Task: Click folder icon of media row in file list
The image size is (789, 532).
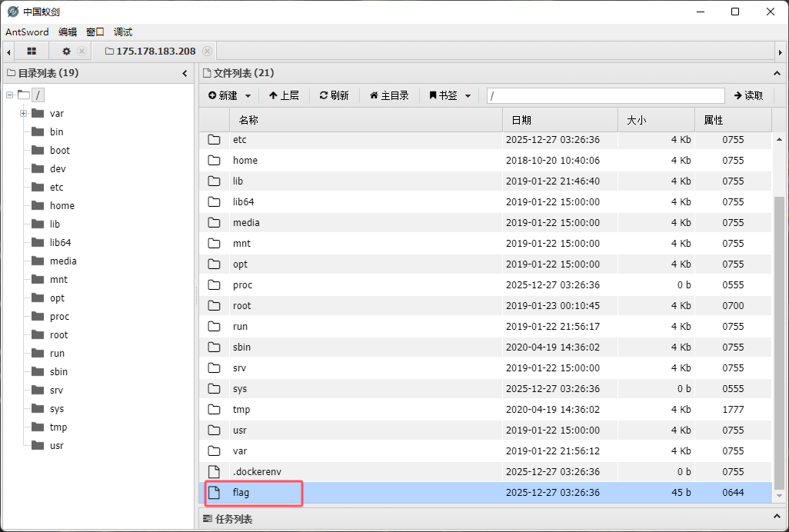Action: 215,223
